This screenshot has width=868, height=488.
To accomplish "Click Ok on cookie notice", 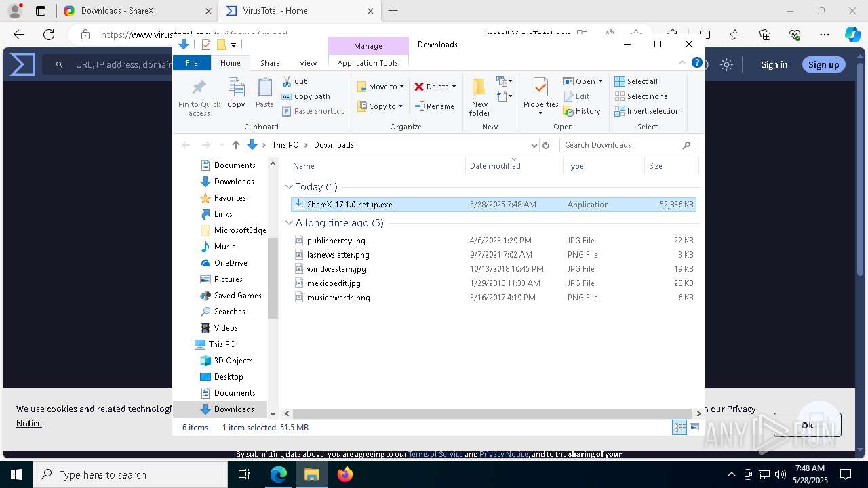I will point(807,425).
